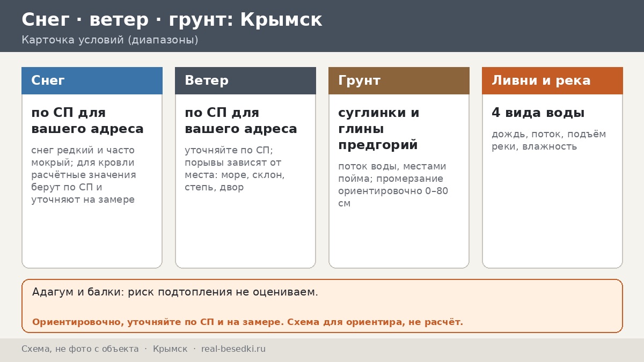644x362 pixels.
Task: Click the title 'Снег · ветер · грунт: Крымск'
Action: pyautogui.click(x=172, y=20)
